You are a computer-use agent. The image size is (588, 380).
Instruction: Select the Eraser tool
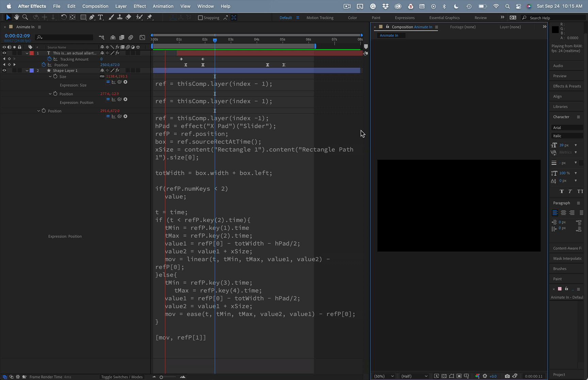point(128,17)
